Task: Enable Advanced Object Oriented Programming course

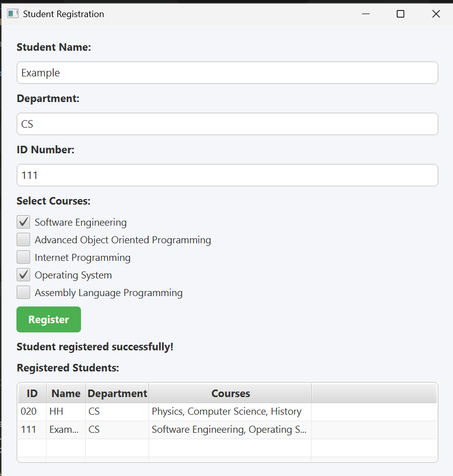Action: (x=24, y=240)
